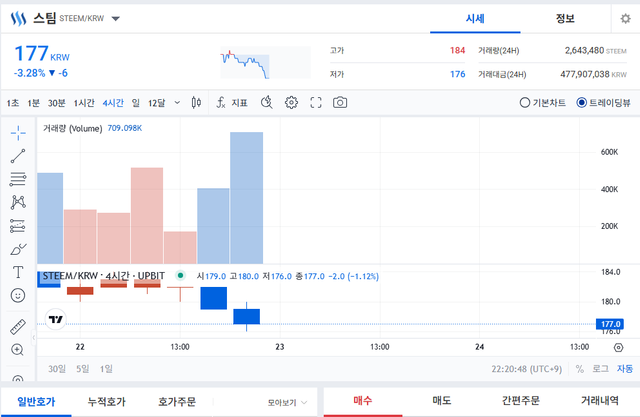
Task: Open page settings gear at top right
Action: tap(625, 19)
